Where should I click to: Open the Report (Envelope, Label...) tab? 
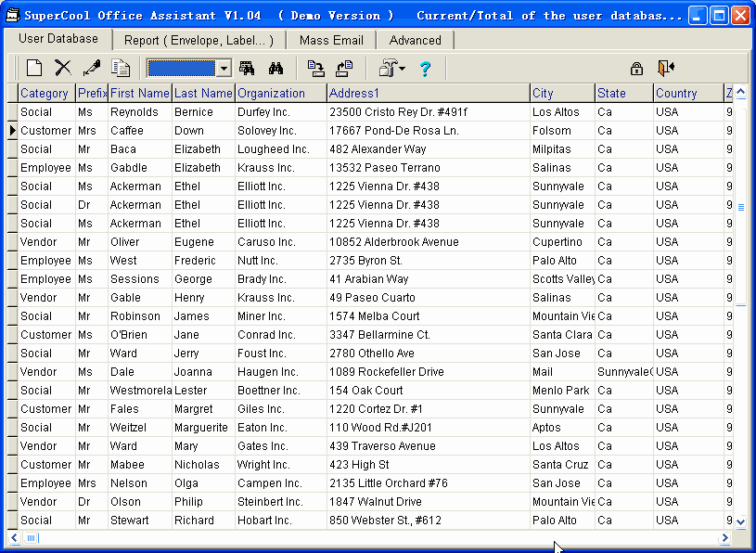click(x=199, y=40)
